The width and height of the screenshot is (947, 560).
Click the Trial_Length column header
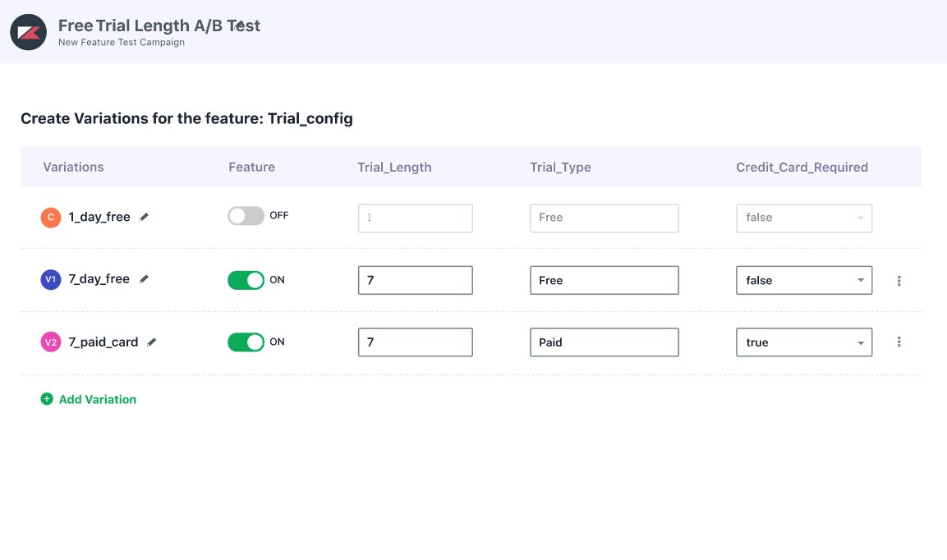394,168
